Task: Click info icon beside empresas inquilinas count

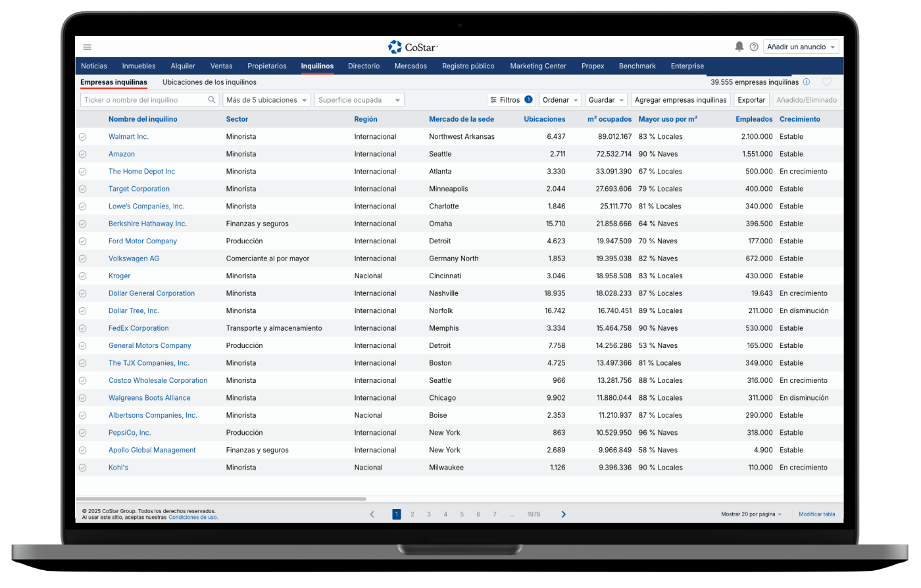Action: [x=807, y=82]
